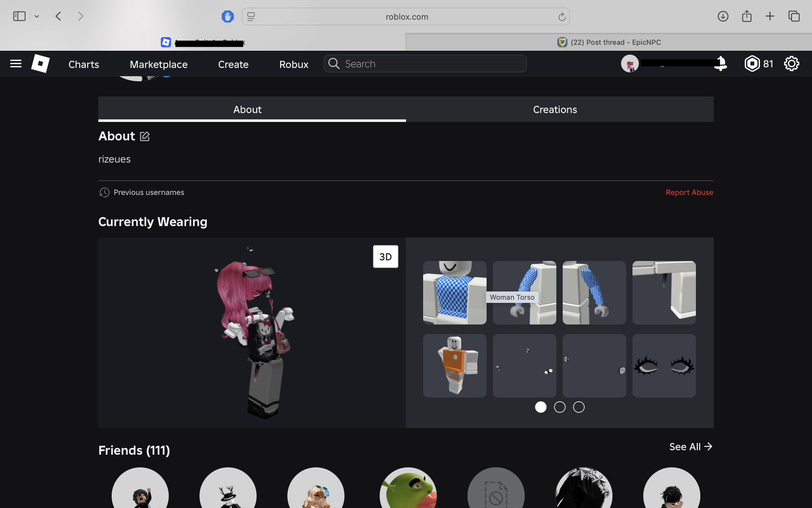Open the eyelashes face item

pos(664,366)
